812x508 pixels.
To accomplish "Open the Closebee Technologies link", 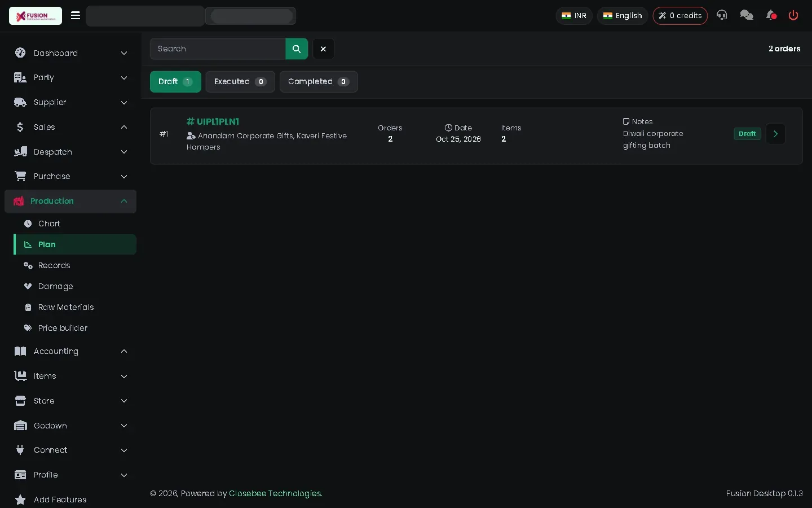I will [276, 493].
